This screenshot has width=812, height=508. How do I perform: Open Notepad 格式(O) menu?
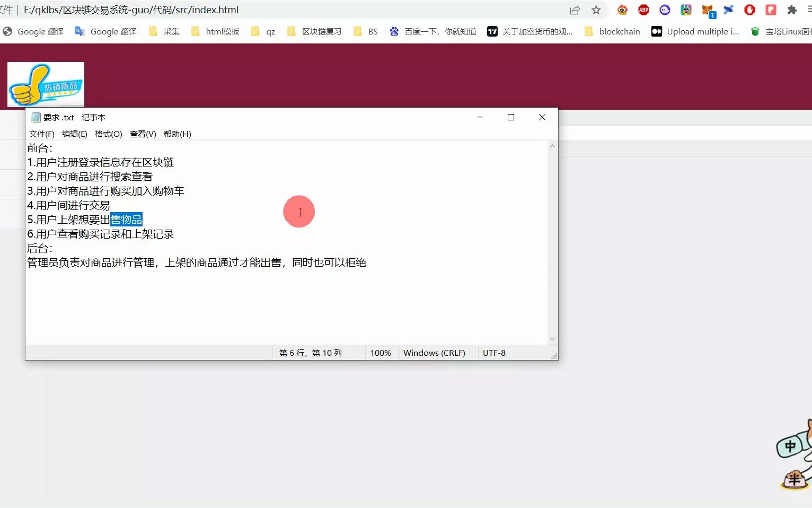pos(109,134)
